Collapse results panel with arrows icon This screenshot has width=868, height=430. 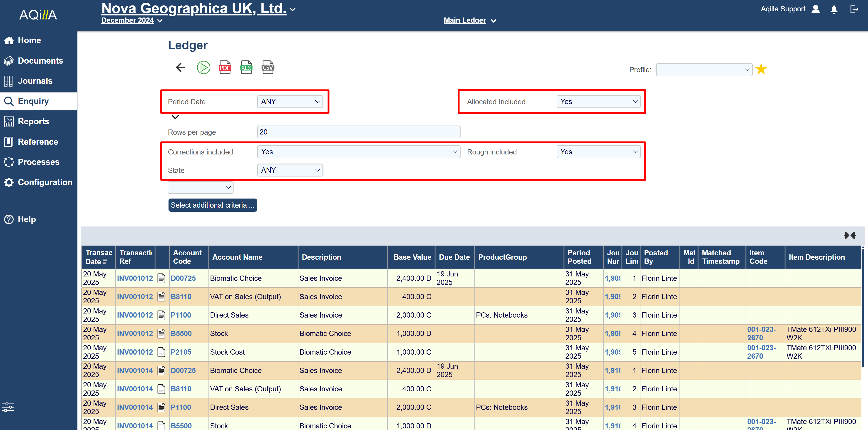[849, 235]
